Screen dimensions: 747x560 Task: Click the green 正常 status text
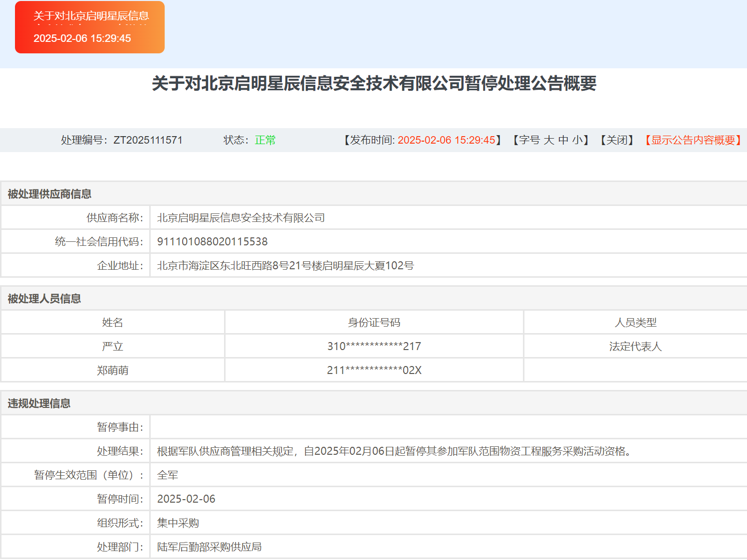[265, 140]
